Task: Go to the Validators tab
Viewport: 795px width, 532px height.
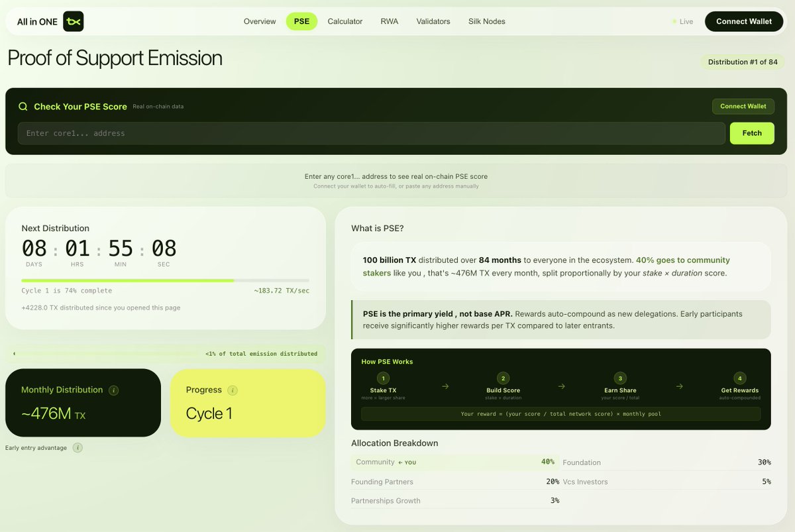Action: pyautogui.click(x=433, y=22)
